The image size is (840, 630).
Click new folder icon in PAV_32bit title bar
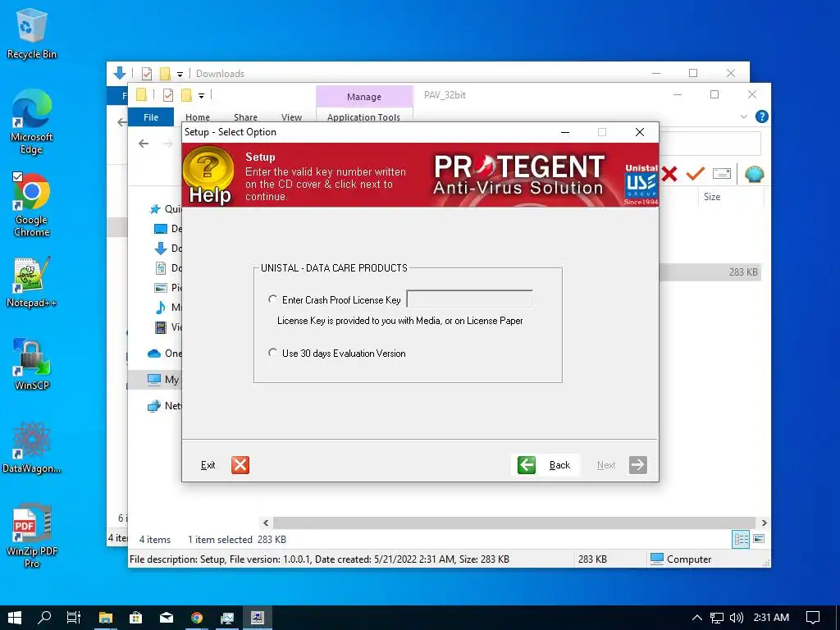186,95
